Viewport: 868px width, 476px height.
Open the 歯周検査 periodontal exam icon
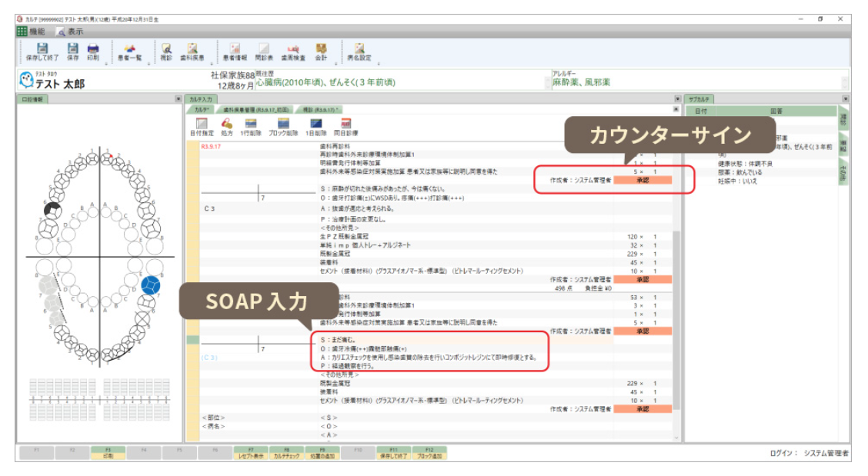coord(293,52)
